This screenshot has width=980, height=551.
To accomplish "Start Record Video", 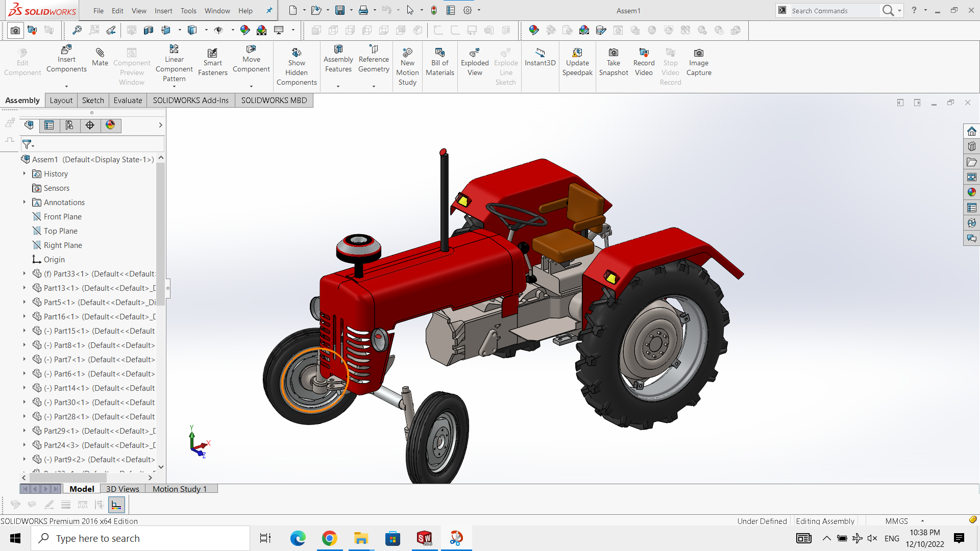I will [x=644, y=62].
